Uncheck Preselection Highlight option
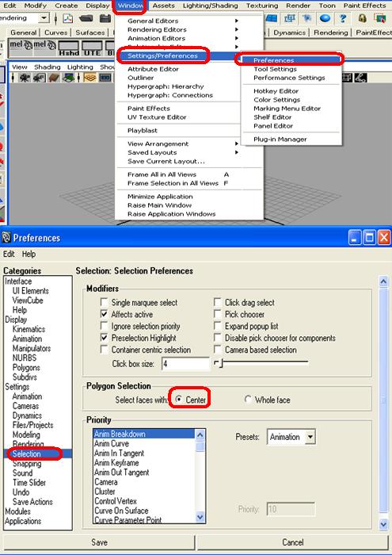The height and width of the screenshot is (555, 392). [104, 338]
